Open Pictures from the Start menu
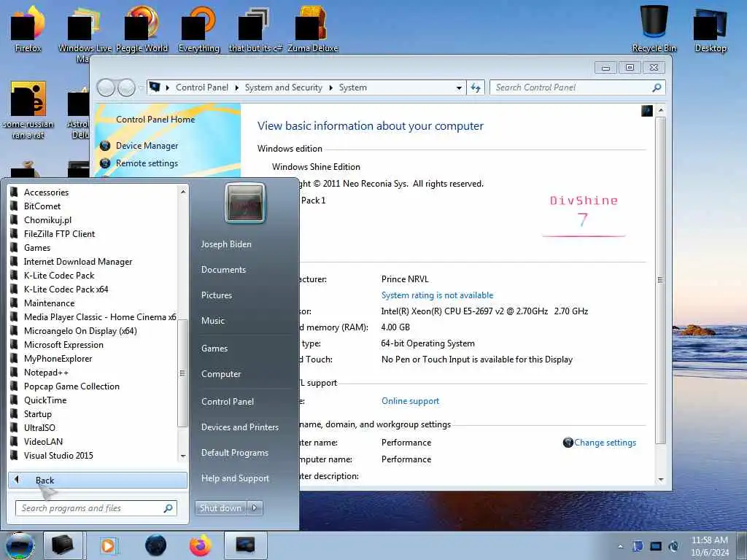Screen dimensions: 747x560 coord(217,295)
